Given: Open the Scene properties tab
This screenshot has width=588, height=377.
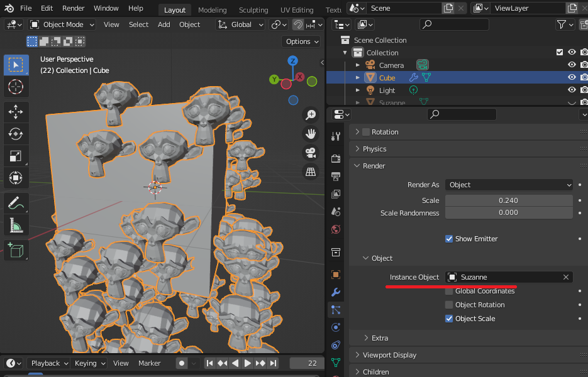Looking at the screenshot, I should [336, 211].
